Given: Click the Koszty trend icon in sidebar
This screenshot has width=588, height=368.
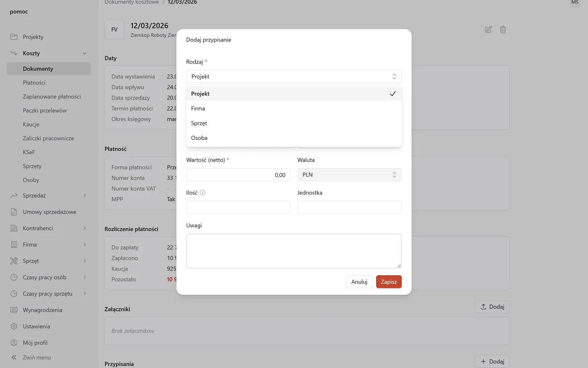Looking at the screenshot, I should [x=14, y=53].
